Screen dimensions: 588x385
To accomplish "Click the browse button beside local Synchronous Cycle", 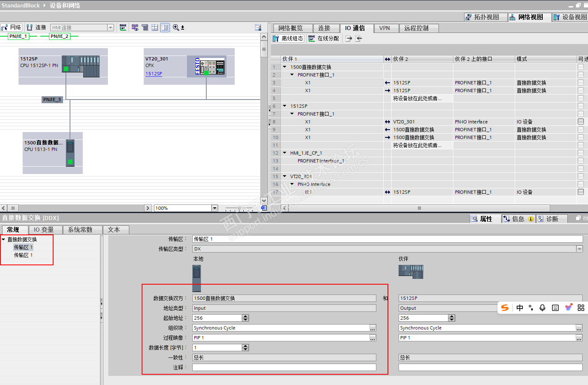I will [373, 328].
